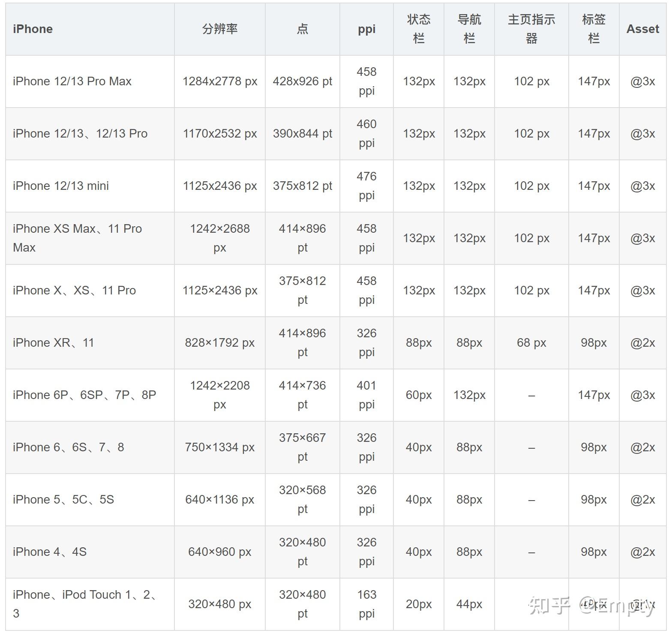
Task: Click @2x asset cell in iPhone 4、4S row
Action: pyautogui.click(x=643, y=552)
